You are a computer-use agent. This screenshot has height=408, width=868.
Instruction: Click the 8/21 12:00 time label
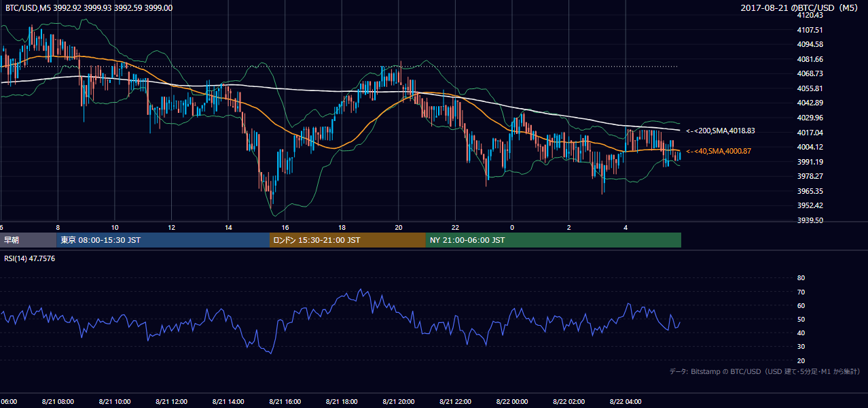[171, 402]
